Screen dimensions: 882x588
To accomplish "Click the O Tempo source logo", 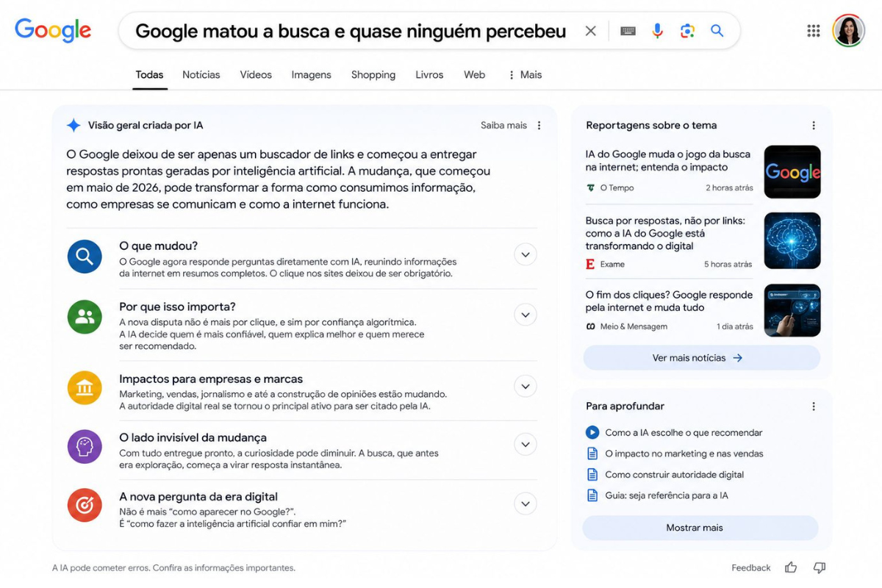I will [590, 188].
